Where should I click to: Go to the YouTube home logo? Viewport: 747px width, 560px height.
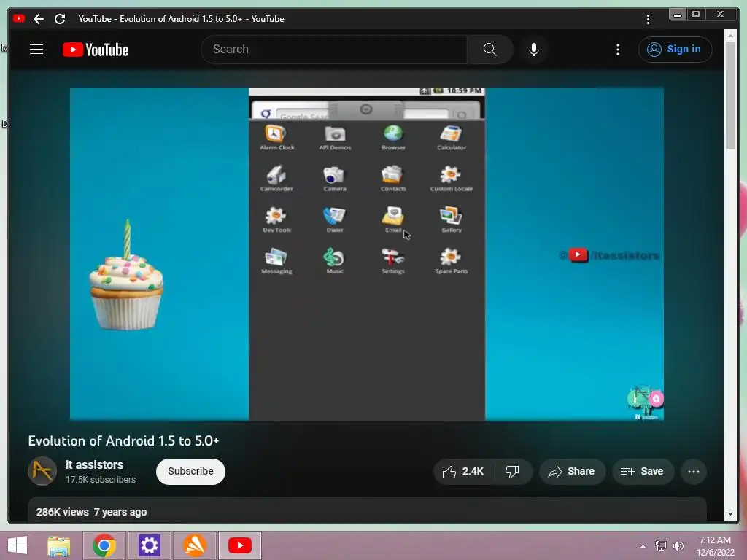coord(96,50)
